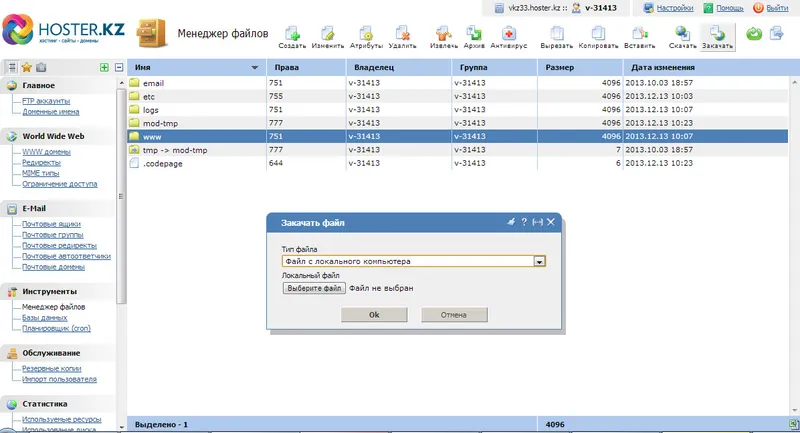The height and width of the screenshot is (433, 800).
Task: Click the favorites star icon in sidebar
Action: point(27,67)
